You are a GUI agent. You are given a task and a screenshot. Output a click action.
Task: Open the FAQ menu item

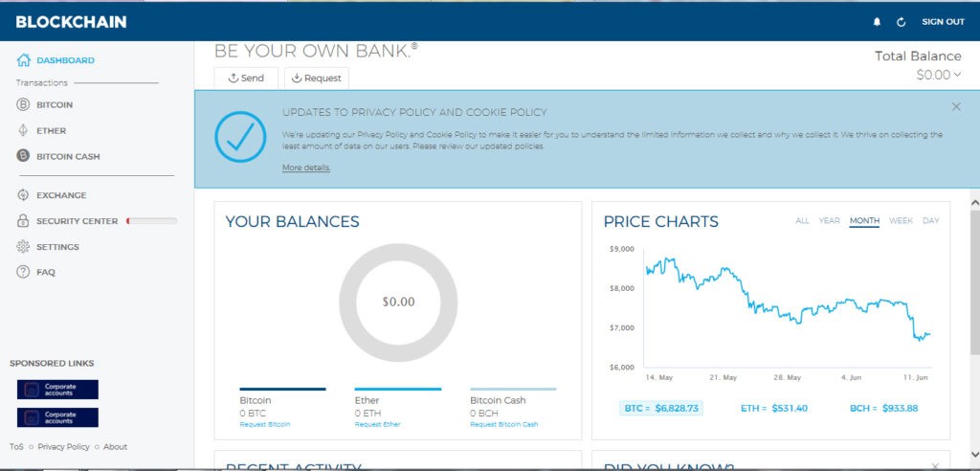(46, 272)
